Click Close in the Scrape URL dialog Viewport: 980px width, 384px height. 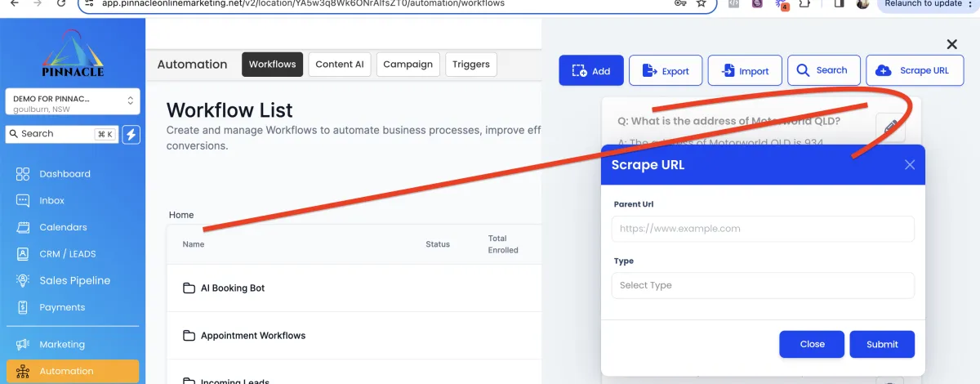click(812, 344)
